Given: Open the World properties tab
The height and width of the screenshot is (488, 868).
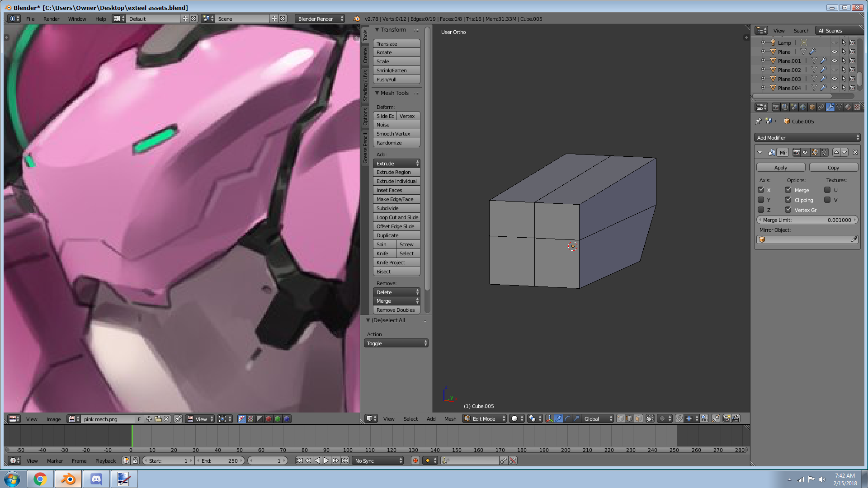Looking at the screenshot, I should [x=803, y=107].
